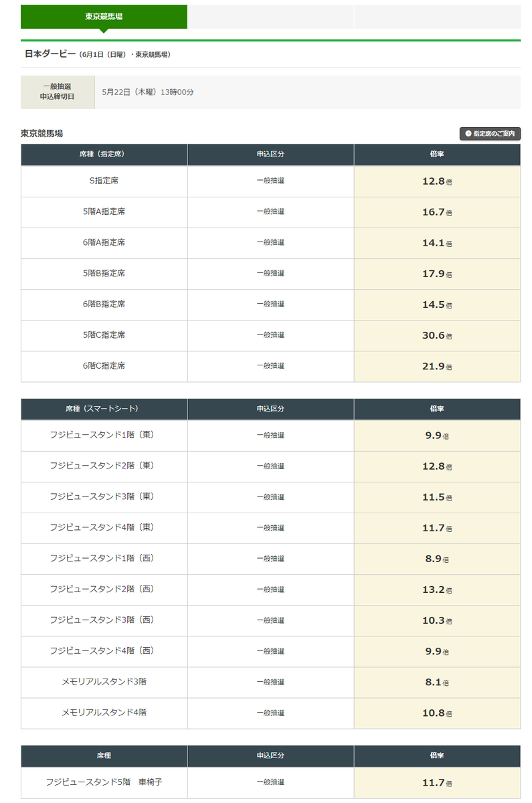Click the 5階A指定席 seat type cell
Viewport: 532px width, 803px height.
tap(104, 212)
